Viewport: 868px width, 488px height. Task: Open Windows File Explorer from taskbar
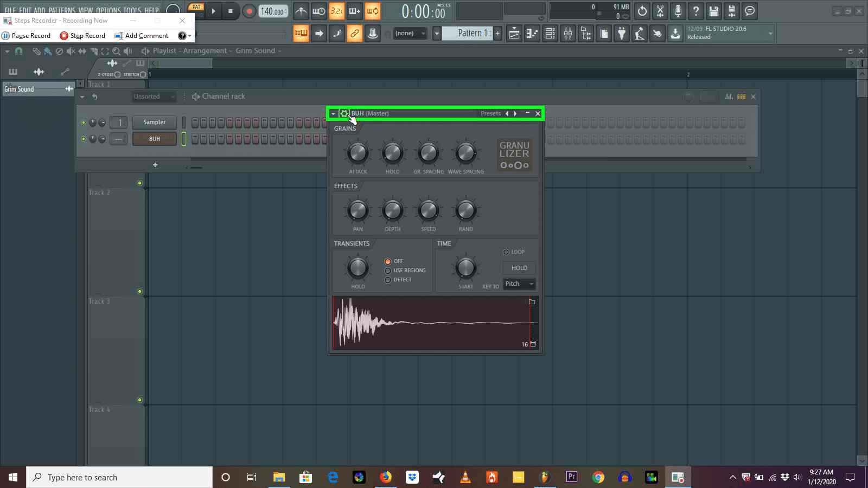pyautogui.click(x=279, y=477)
